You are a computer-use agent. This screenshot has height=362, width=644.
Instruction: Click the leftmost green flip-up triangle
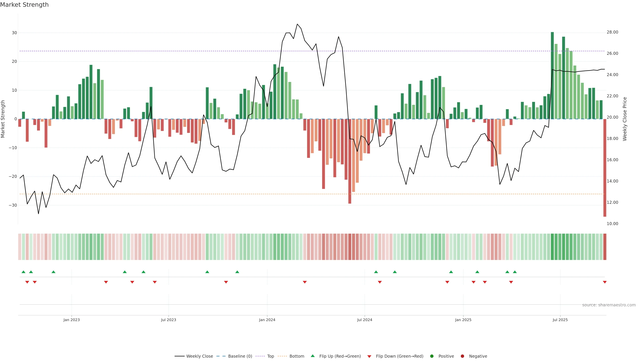click(23, 272)
